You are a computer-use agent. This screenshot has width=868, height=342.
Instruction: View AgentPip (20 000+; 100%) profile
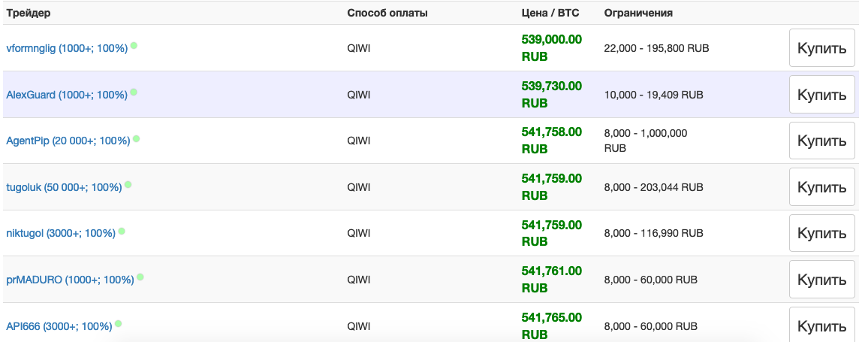68,141
